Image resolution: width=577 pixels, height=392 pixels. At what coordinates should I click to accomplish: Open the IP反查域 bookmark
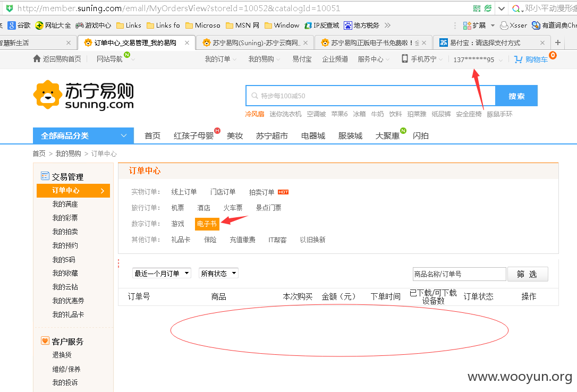coord(321,25)
